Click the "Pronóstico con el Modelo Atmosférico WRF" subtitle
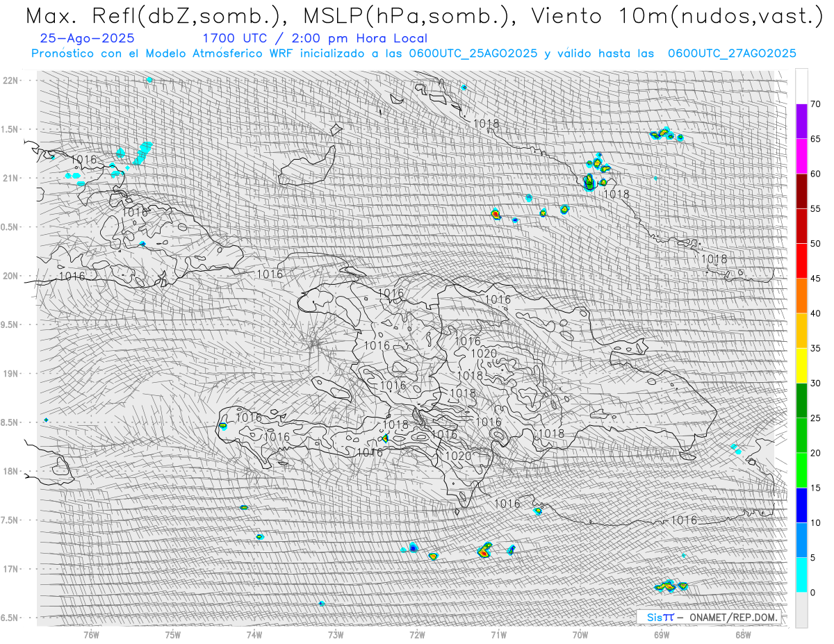Image resolution: width=834 pixels, height=644 pixels. coord(414,53)
